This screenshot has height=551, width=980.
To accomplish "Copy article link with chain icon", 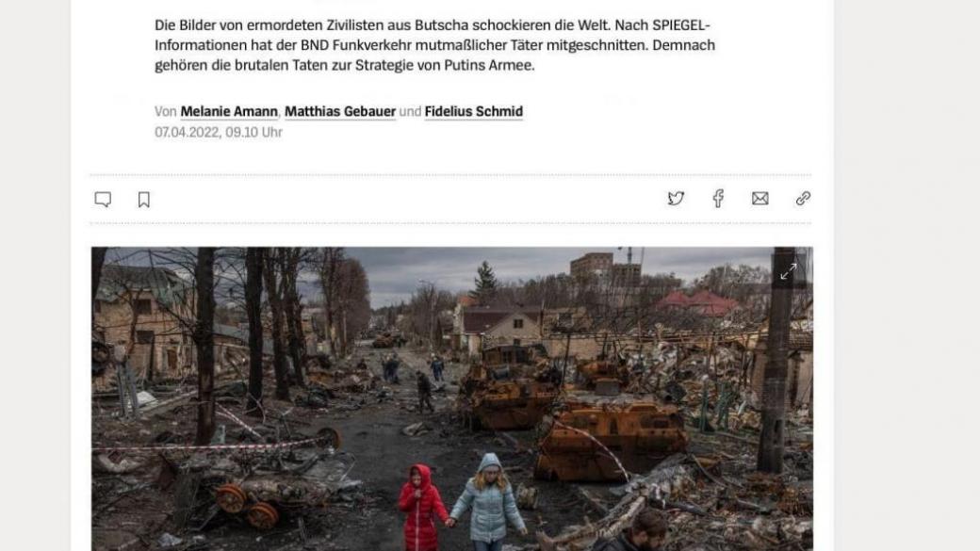I will point(803,199).
